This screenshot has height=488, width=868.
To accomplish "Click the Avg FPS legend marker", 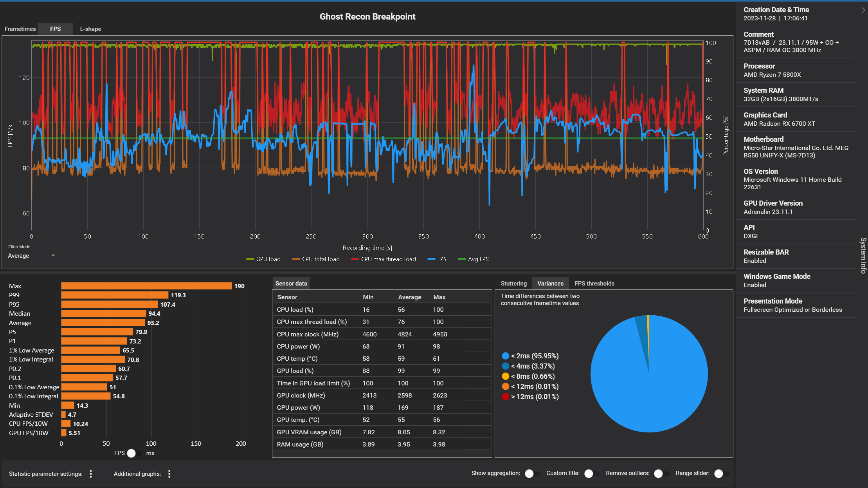I will click(x=462, y=259).
